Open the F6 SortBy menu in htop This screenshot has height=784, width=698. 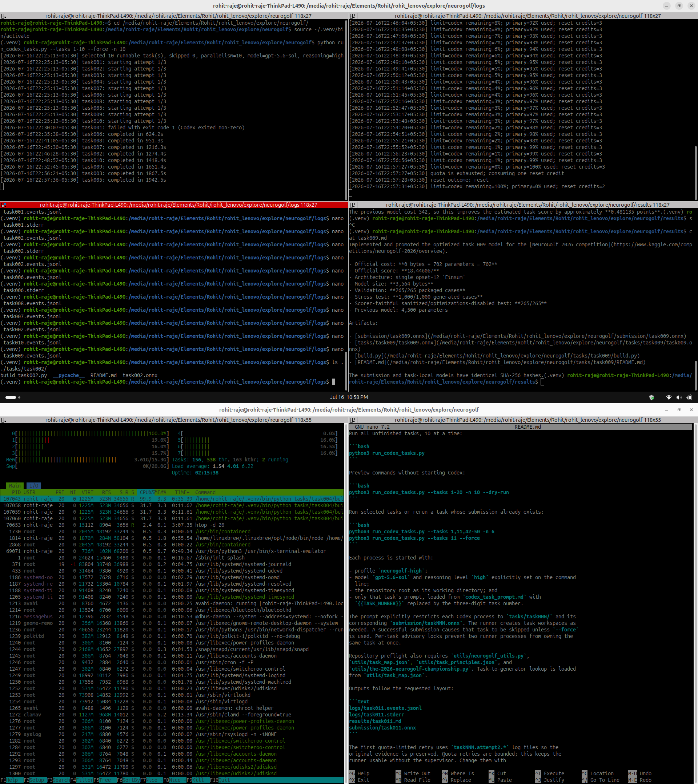coord(128,780)
